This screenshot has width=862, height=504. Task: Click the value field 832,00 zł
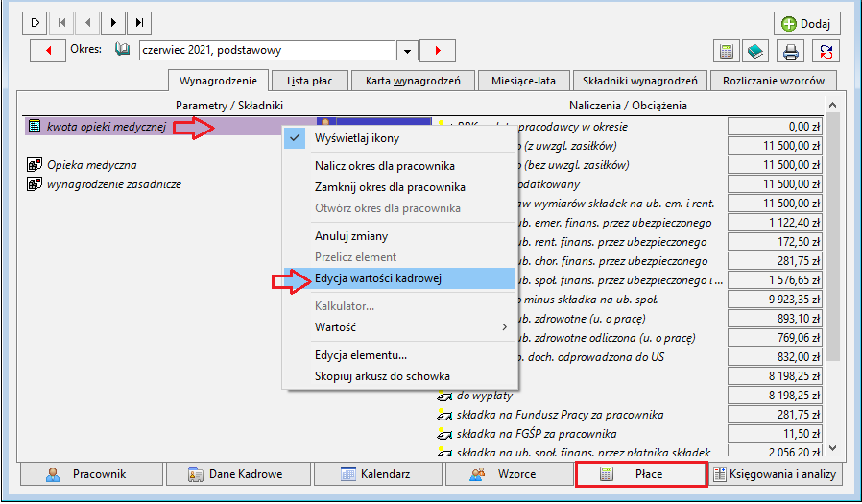[x=776, y=357]
